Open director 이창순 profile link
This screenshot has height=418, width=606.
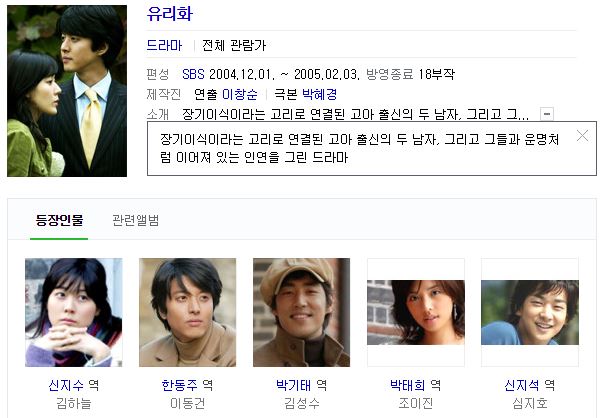[x=240, y=94]
